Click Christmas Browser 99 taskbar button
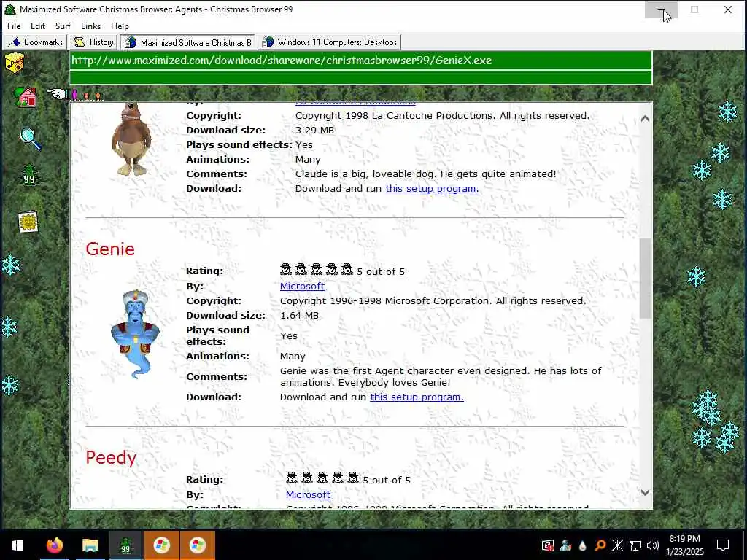This screenshot has width=747, height=560. pos(125,545)
